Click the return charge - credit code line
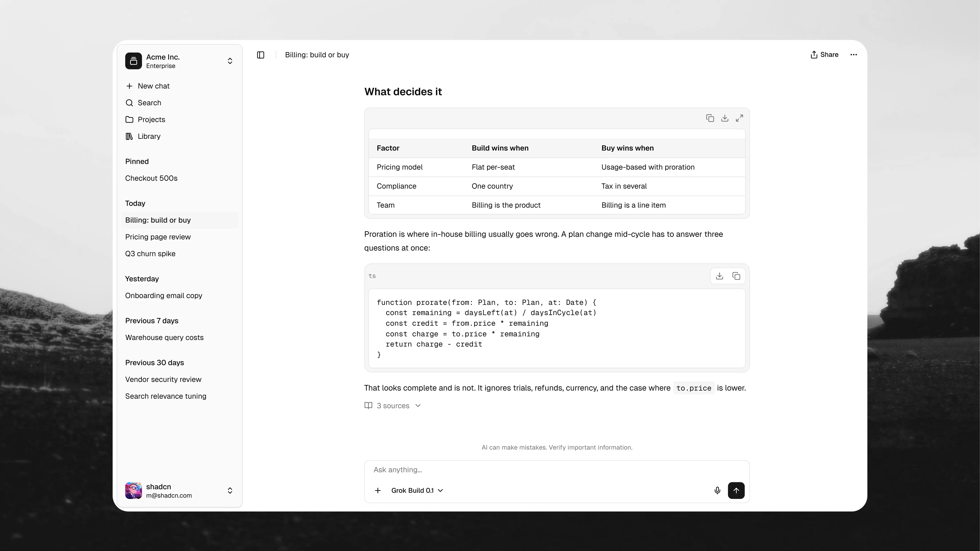Viewport: 980px width, 551px height. click(x=434, y=344)
